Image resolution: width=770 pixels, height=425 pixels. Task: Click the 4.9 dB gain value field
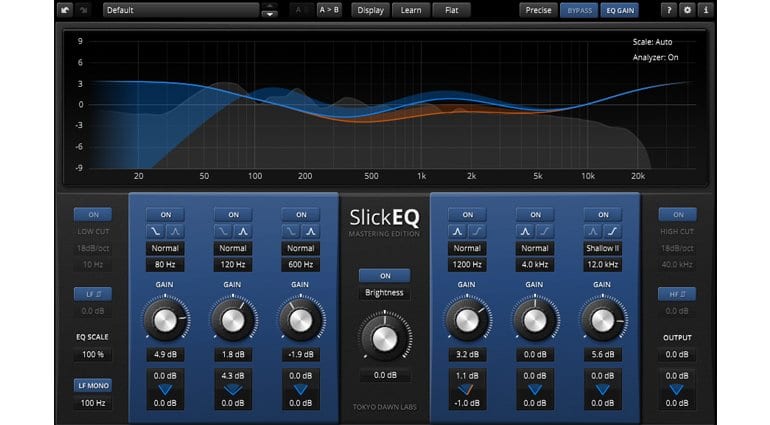pos(165,354)
